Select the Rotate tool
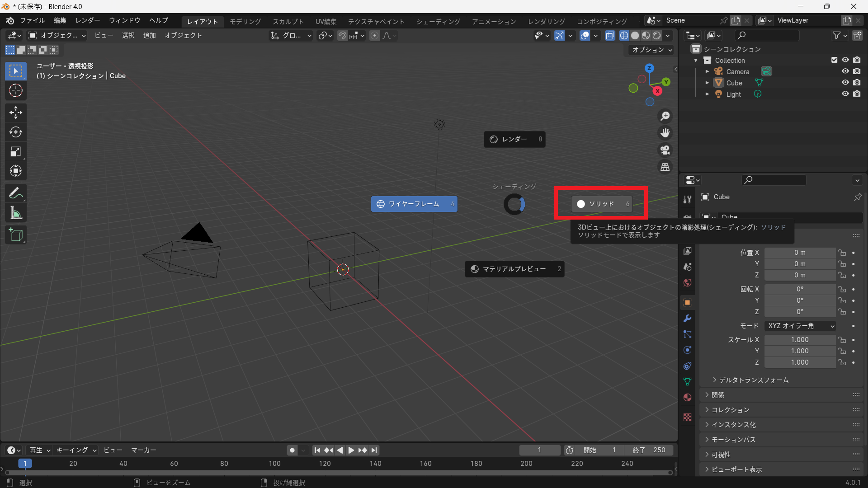Screen dimensions: 868x488 (16, 132)
